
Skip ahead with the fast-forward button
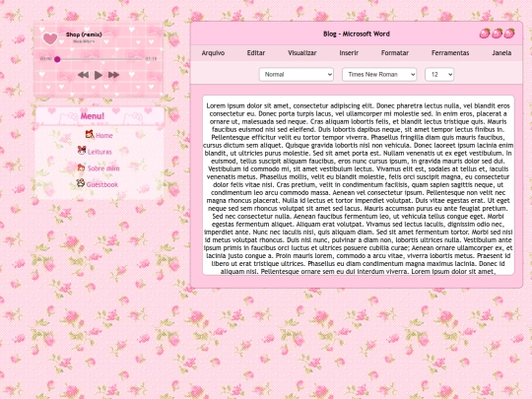113,75
